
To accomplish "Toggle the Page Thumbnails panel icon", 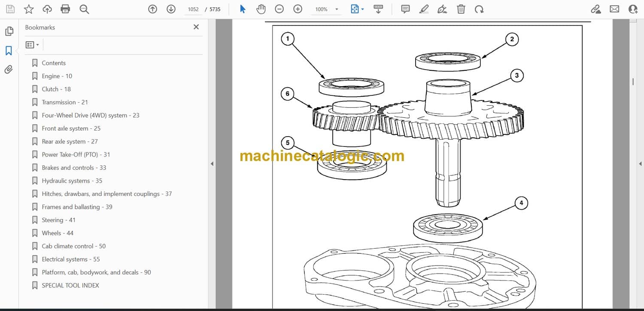I will point(9,31).
